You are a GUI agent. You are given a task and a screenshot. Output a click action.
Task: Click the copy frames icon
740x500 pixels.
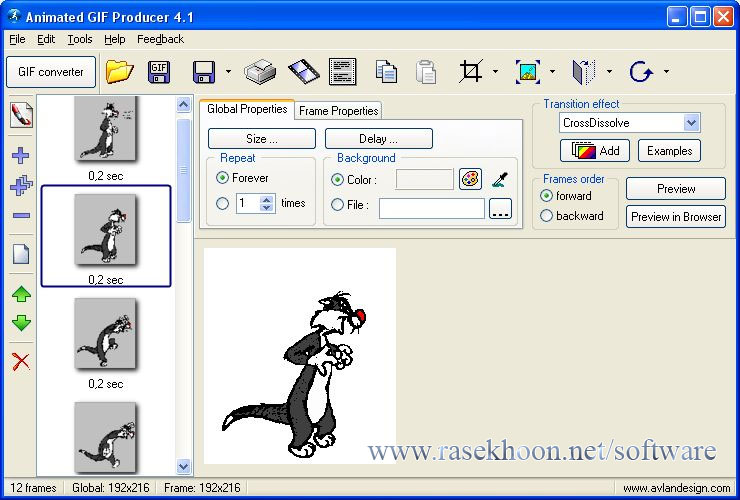point(386,72)
